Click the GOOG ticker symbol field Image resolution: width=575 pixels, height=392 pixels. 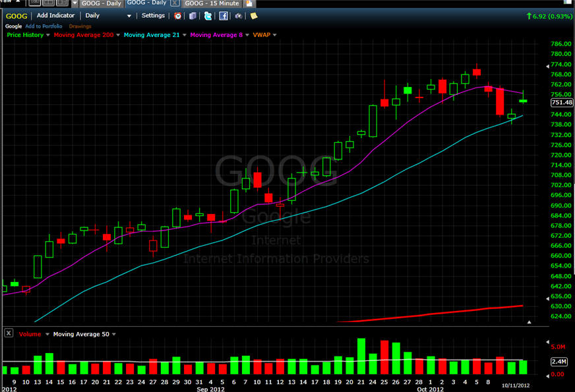(16, 16)
